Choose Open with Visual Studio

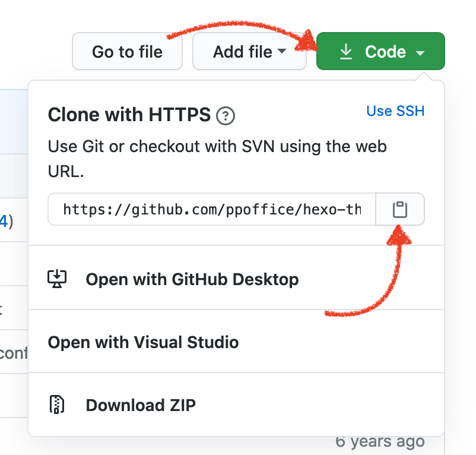(143, 342)
